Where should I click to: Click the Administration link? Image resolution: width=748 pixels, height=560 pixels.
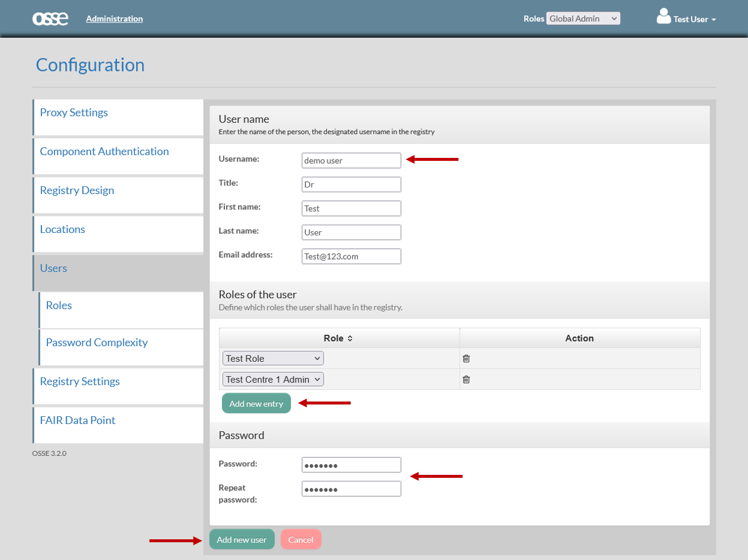click(114, 18)
